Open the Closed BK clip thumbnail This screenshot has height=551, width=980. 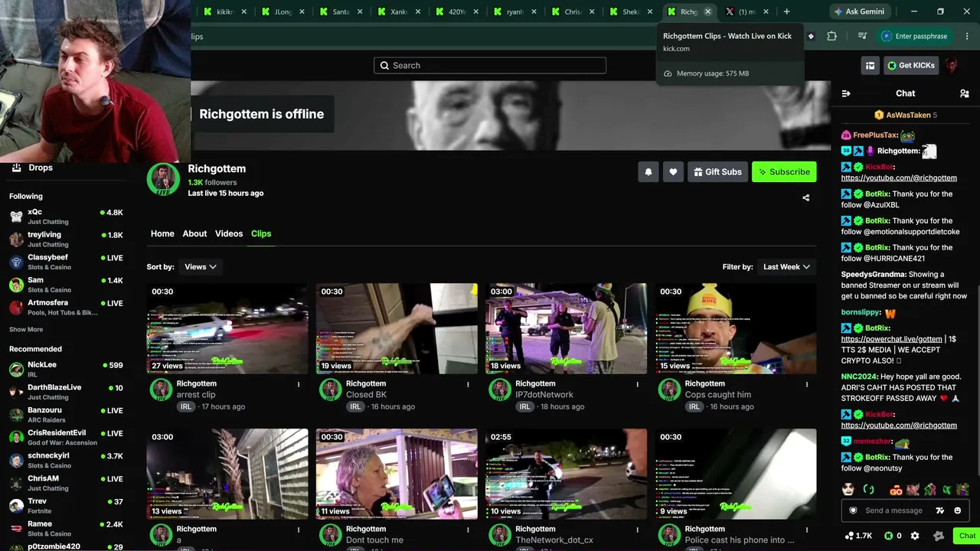[397, 329]
